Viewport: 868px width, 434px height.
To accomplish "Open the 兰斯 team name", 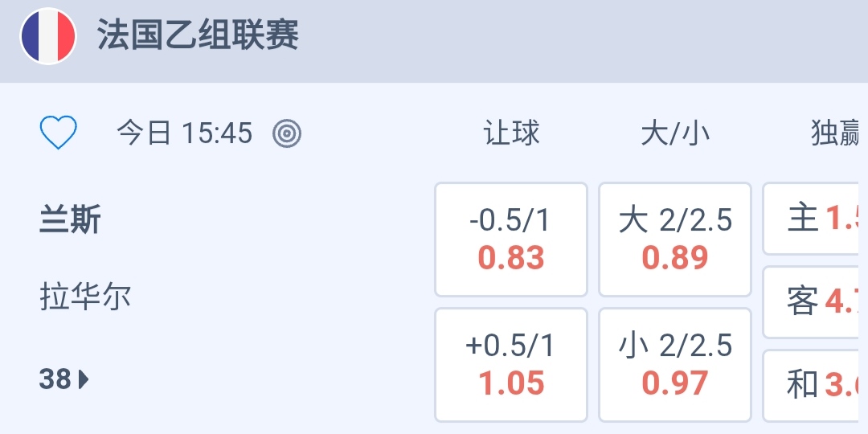I will point(70,219).
